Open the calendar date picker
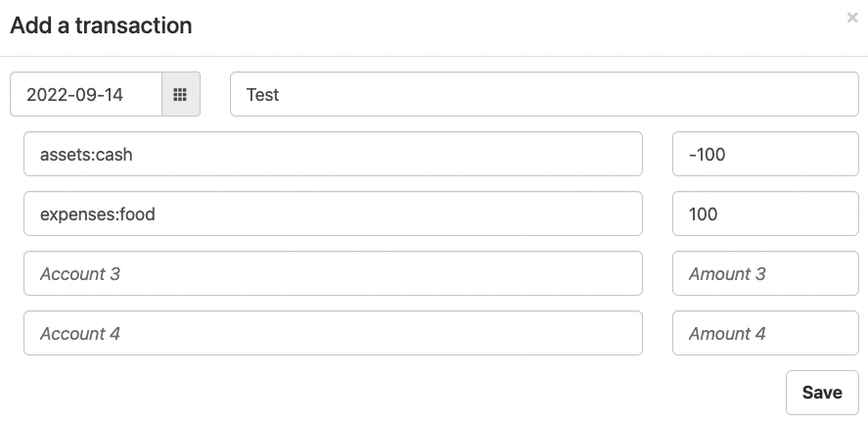 [180, 95]
